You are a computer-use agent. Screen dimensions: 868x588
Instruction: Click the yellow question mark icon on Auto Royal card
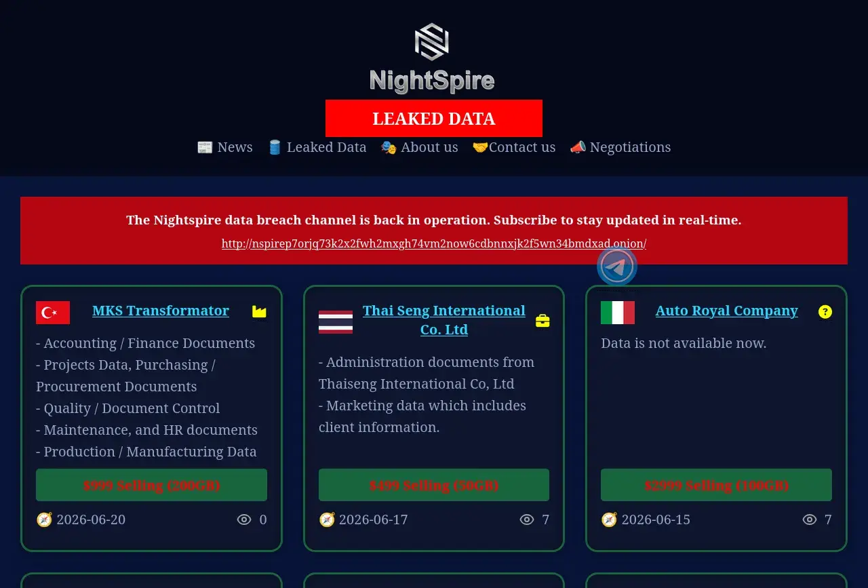(x=825, y=312)
